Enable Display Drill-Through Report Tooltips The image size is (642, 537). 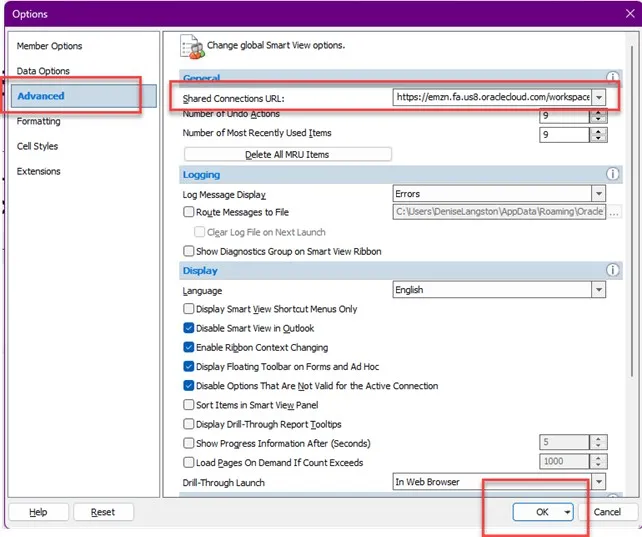pos(188,424)
